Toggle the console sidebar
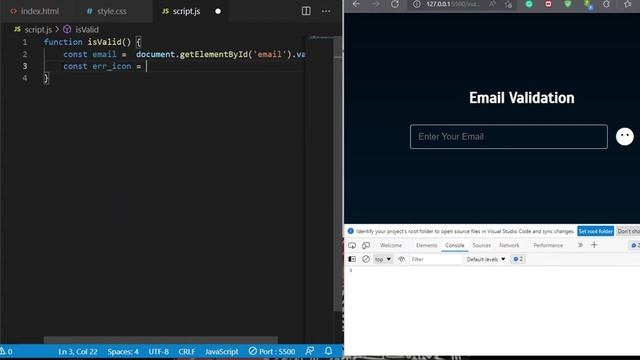The image size is (640, 360). click(x=352, y=259)
